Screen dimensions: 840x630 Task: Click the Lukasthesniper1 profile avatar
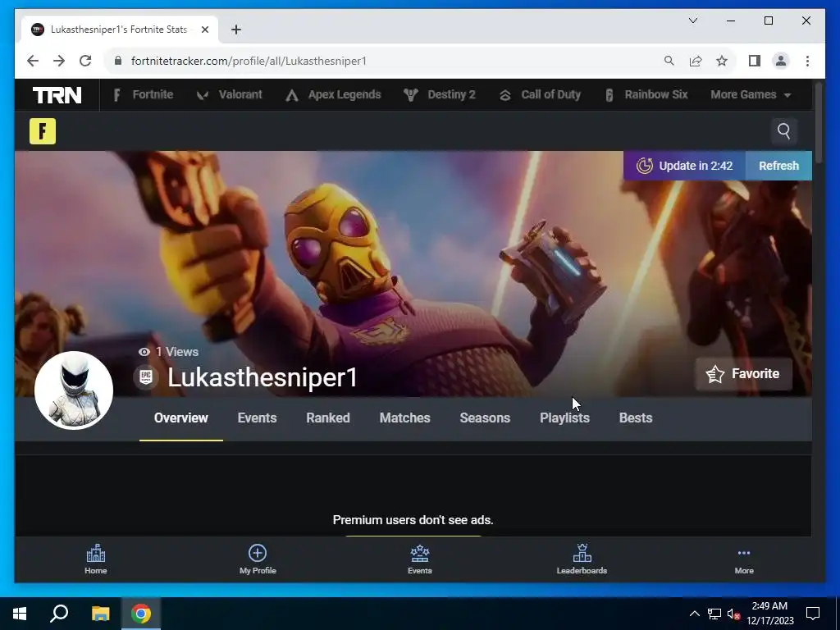click(x=74, y=390)
